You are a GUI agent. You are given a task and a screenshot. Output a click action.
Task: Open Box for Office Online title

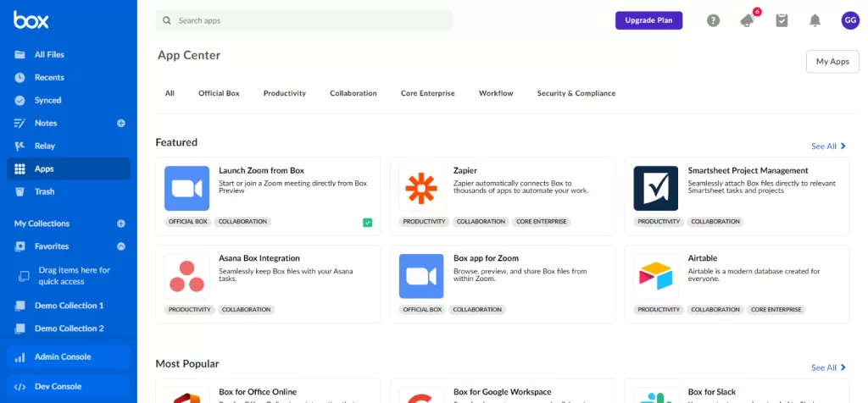pyautogui.click(x=258, y=392)
